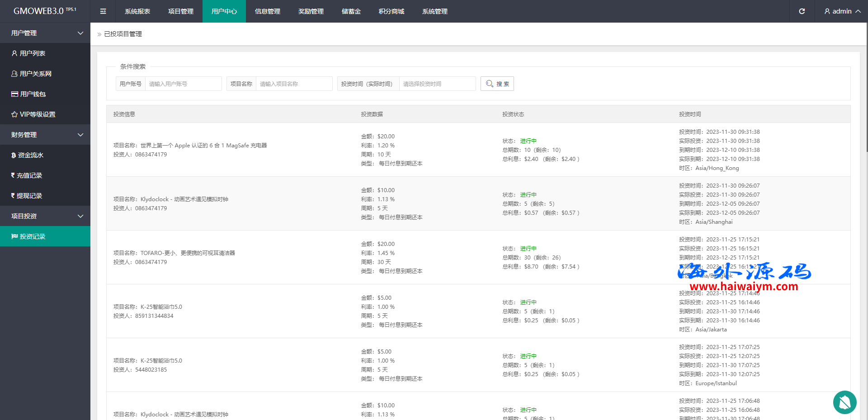This screenshot has height=420, width=868.
Task: Collapse the 财务管理 sidebar group
Action: [45, 135]
